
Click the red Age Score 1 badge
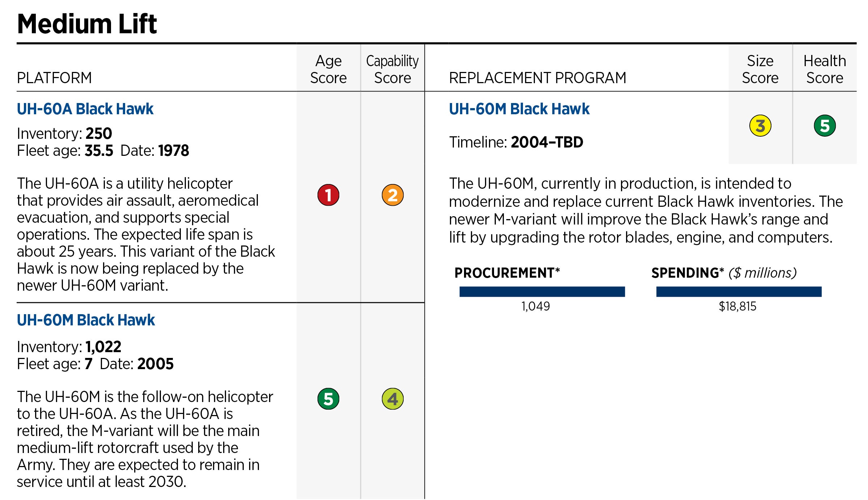click(x=328, y=195)
